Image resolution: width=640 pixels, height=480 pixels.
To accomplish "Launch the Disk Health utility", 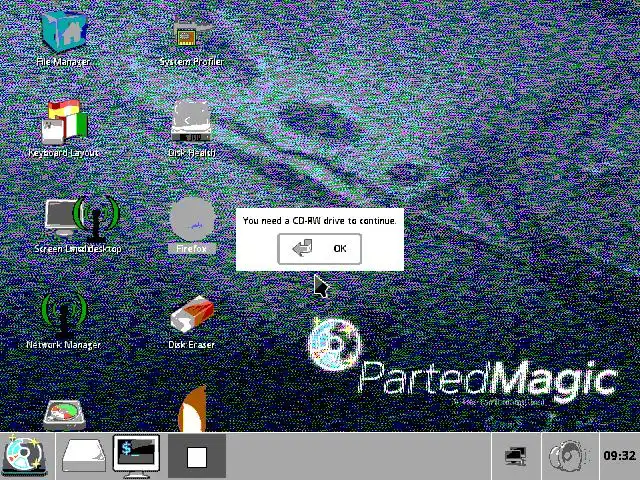I will pos(191,122).
